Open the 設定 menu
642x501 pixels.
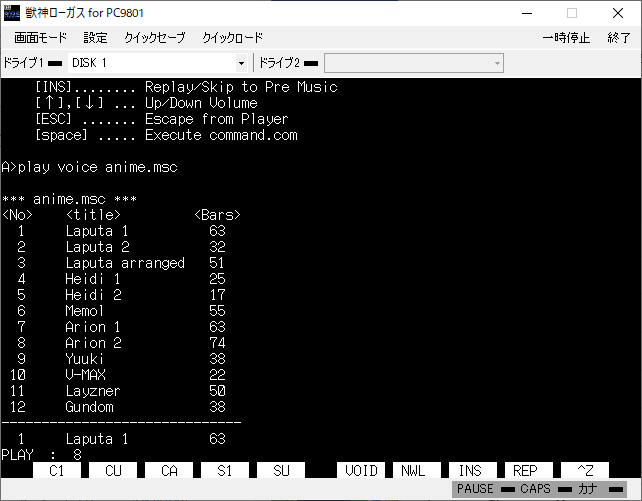click(x=95, y=38)
